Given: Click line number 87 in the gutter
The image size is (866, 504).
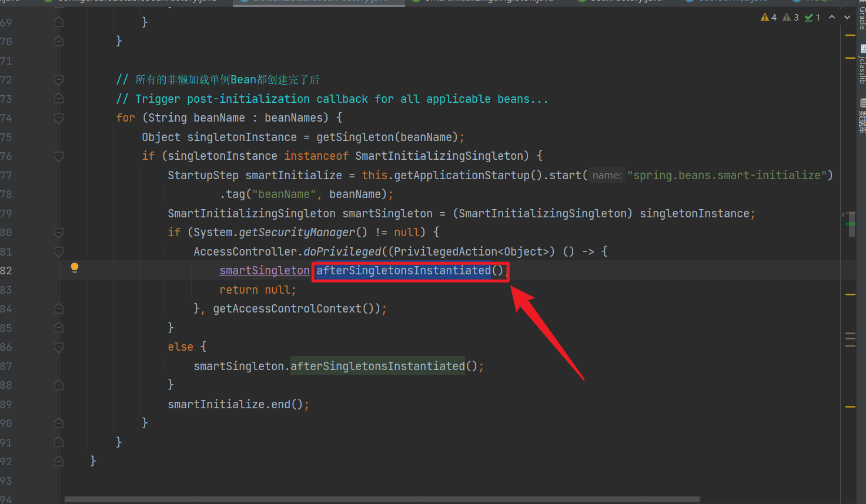Looking at the screenshot, I should 6,367.
